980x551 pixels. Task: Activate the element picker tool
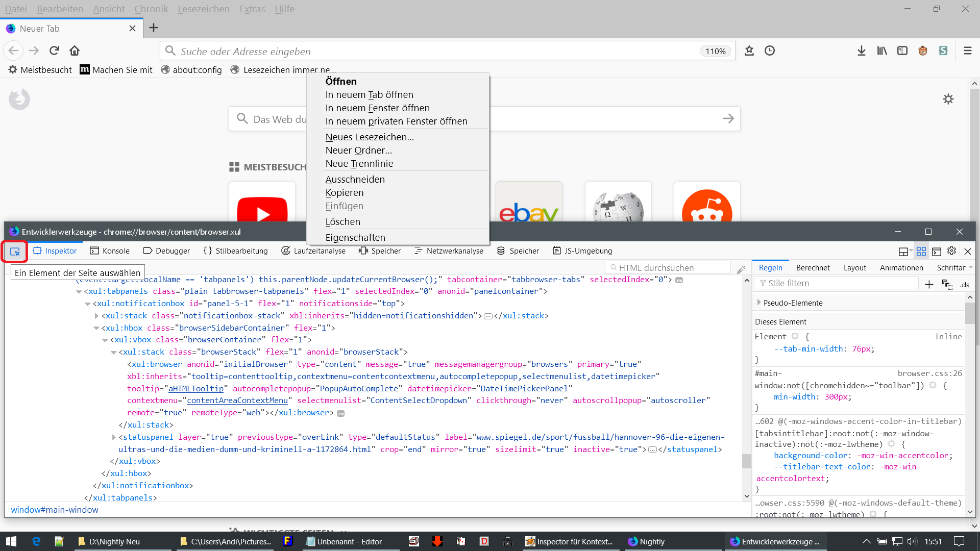pos(15,251)
